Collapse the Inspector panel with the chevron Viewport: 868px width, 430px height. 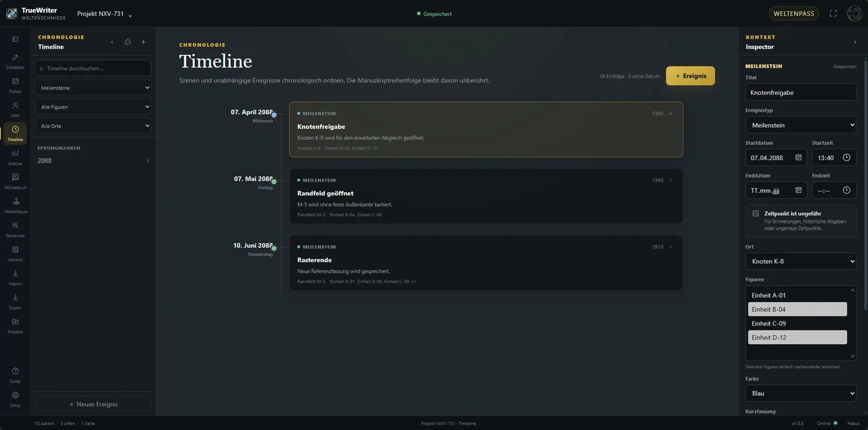(855, 42)
